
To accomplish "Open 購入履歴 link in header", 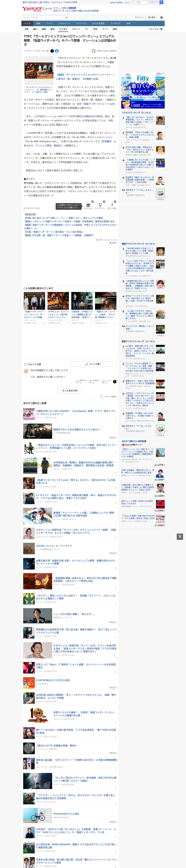I will tap(152, 18).
